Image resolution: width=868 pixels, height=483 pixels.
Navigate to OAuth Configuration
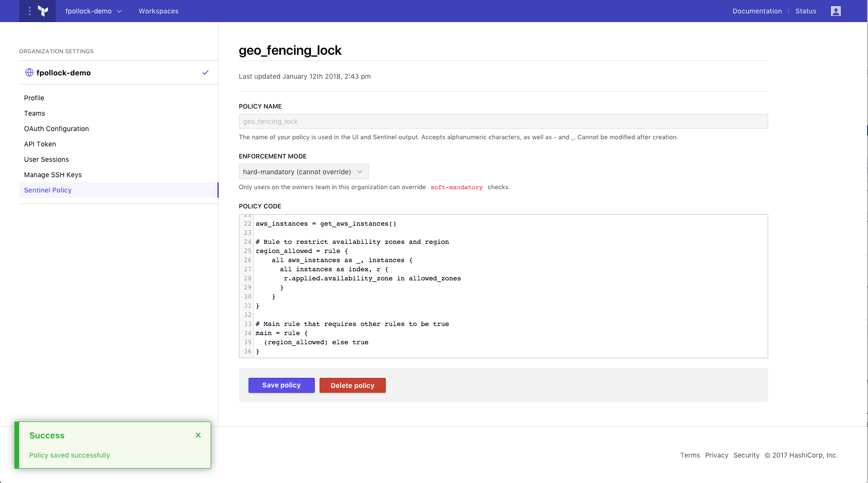pos(57,129)
